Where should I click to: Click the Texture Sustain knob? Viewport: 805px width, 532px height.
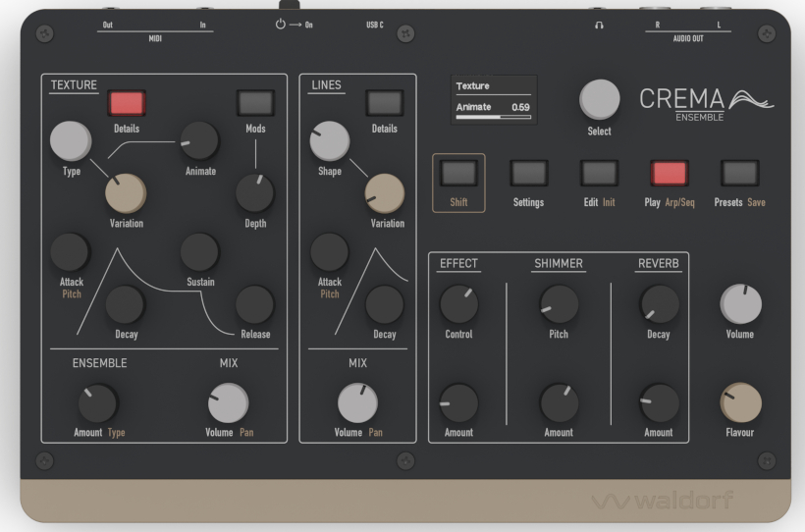199,252
